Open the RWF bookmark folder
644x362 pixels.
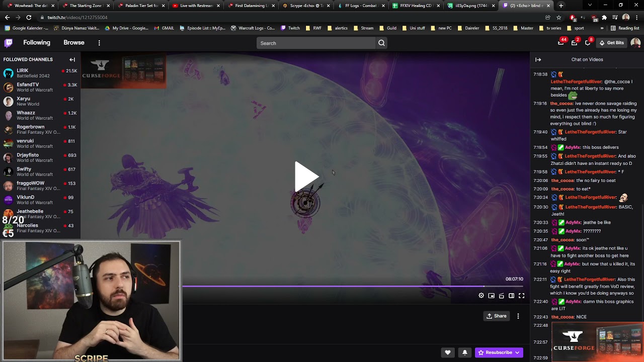313,28
